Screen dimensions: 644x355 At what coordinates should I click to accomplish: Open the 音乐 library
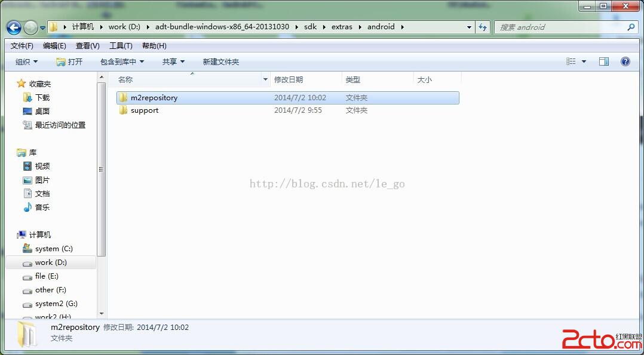(x=42, y=207)
